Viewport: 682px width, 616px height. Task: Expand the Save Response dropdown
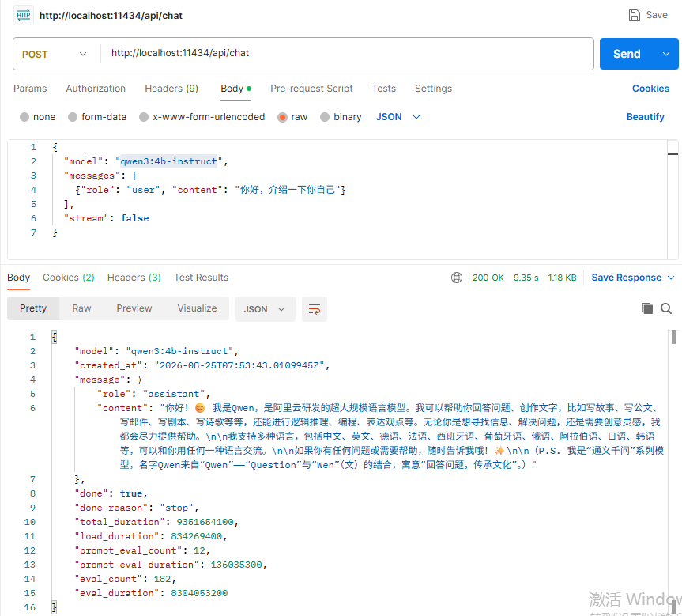click(x=671, y=278)
